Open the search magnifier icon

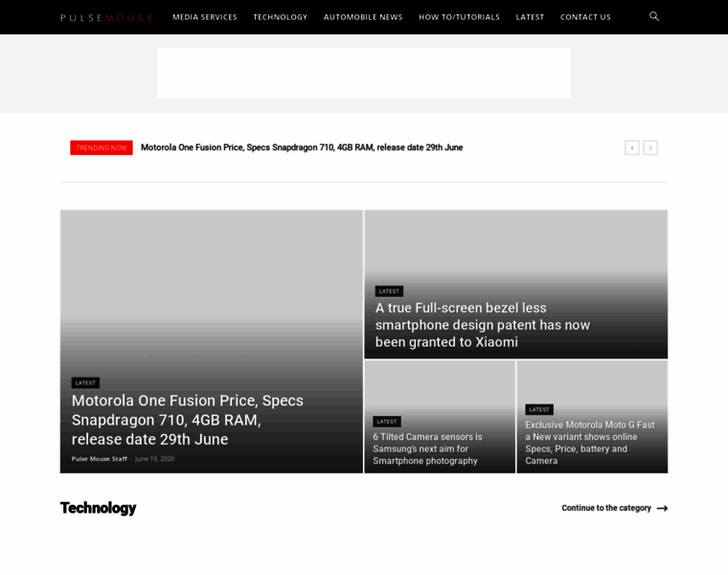point(653,16)
